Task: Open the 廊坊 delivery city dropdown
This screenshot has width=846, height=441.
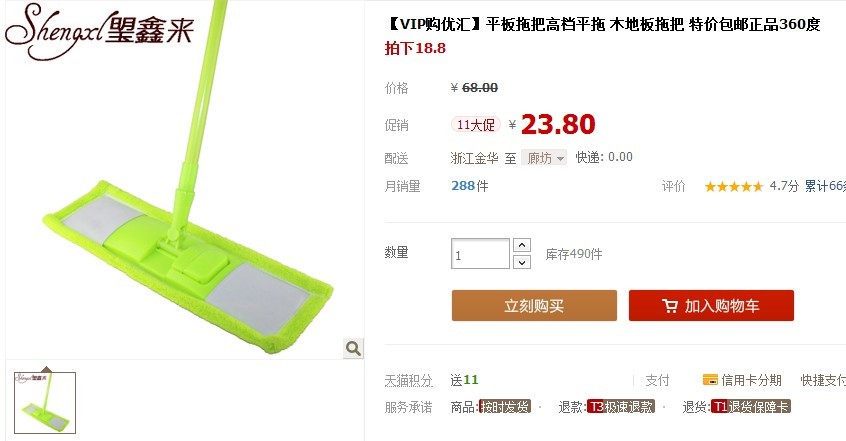Action: [x=544, y=158]
